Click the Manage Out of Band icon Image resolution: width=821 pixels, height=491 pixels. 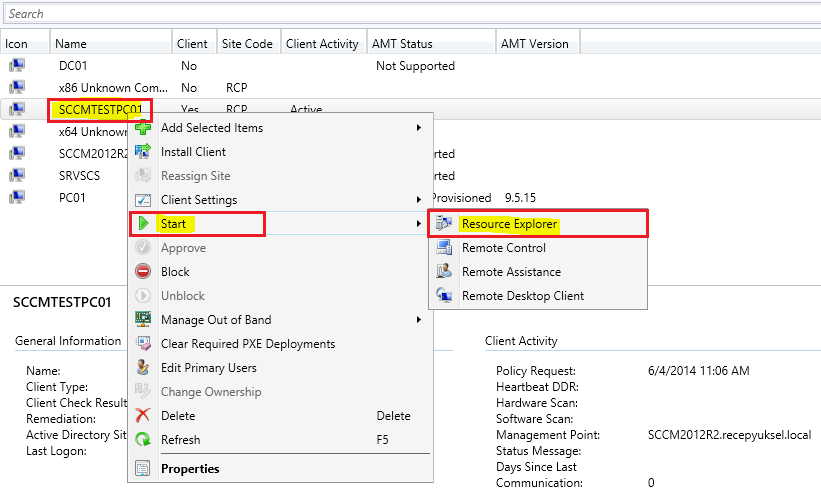pos(143,319)
